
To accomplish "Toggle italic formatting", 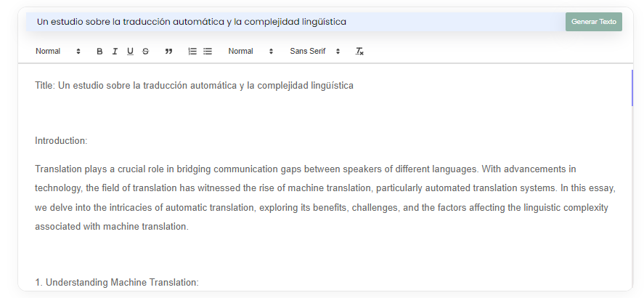I will tap(115, 52).
